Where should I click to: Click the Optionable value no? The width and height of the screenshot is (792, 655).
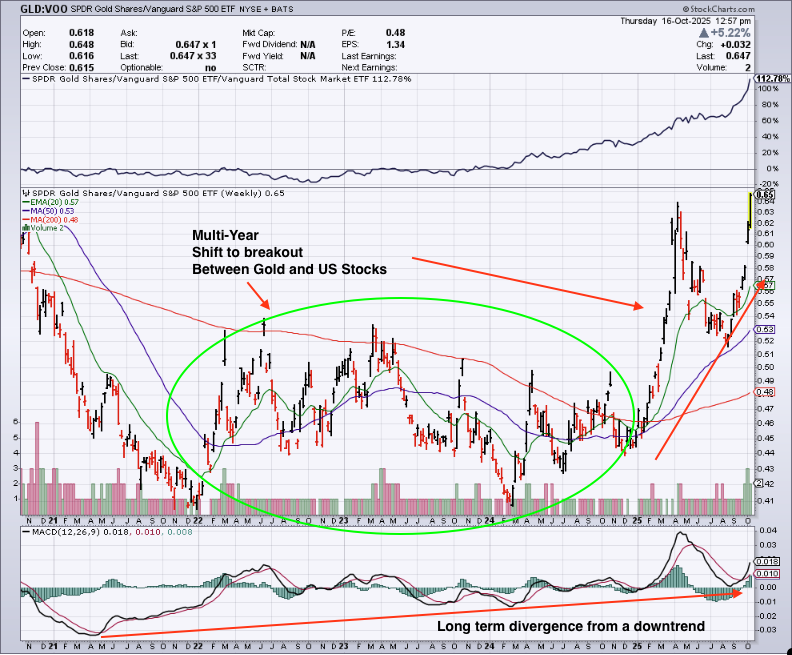click(x=211, y=68)
